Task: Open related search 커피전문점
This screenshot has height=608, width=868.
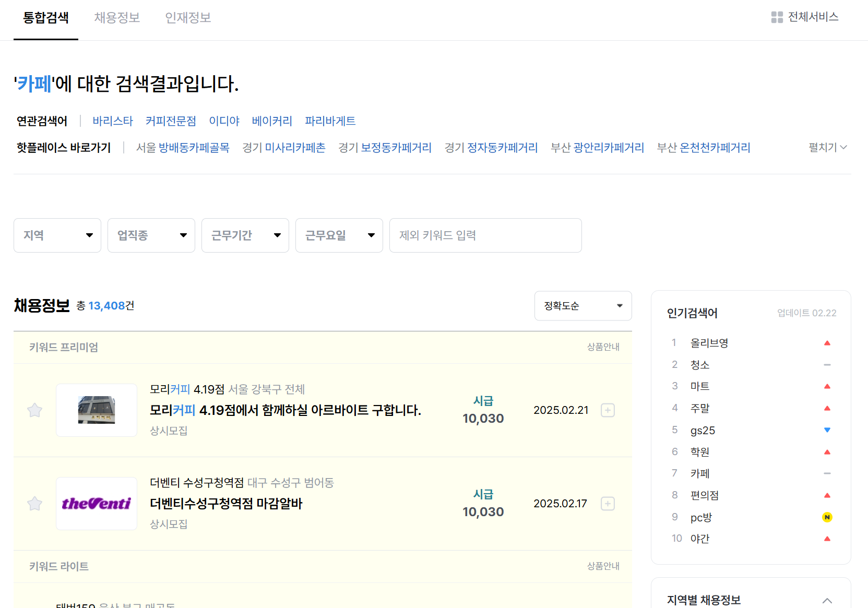Action: 171,121
